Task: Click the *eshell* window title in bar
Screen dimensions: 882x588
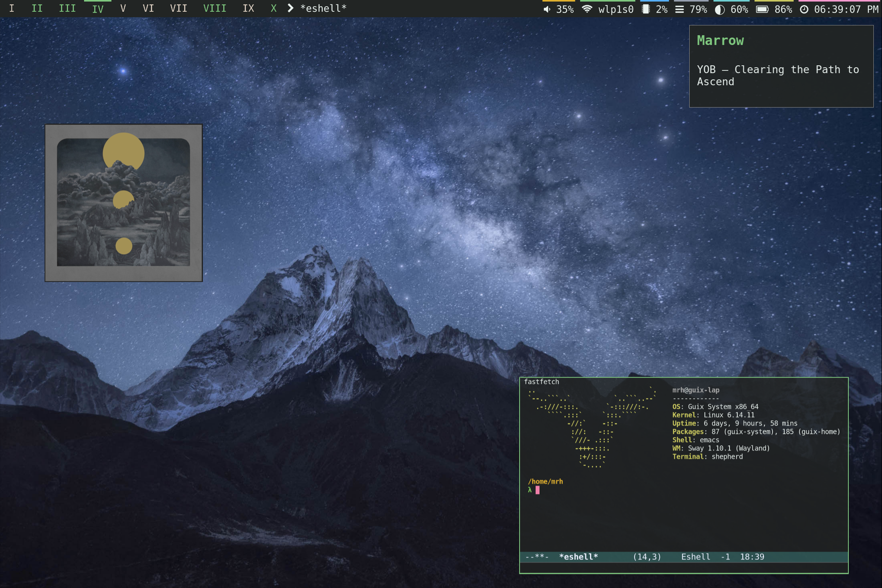Action: click(323, 8)
